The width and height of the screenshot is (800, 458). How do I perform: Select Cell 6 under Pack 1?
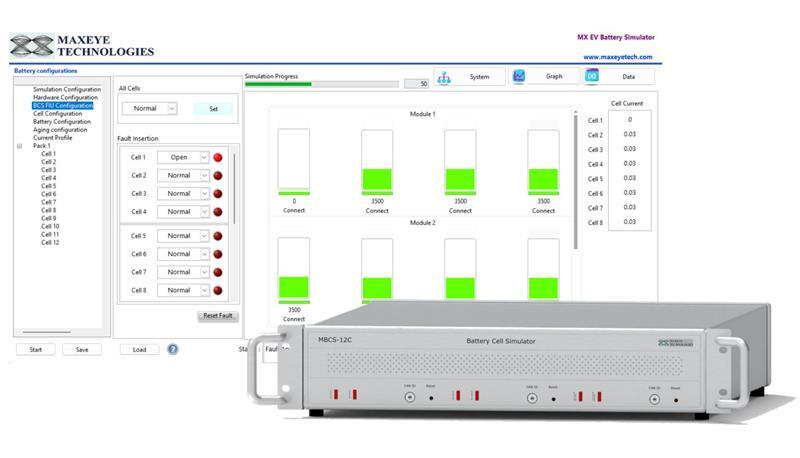click(x=48, y=194)
